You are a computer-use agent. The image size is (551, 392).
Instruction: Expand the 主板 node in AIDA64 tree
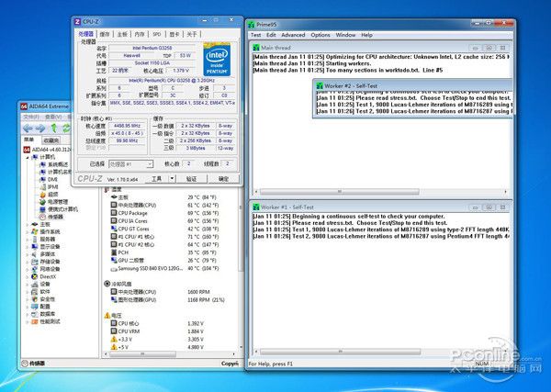pyautogui.click(x=28, y=224)
